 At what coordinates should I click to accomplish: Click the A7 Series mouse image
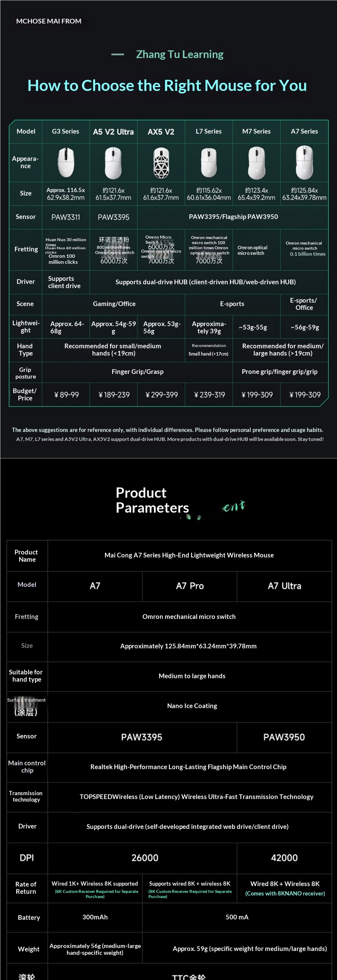tap(304, 162)
